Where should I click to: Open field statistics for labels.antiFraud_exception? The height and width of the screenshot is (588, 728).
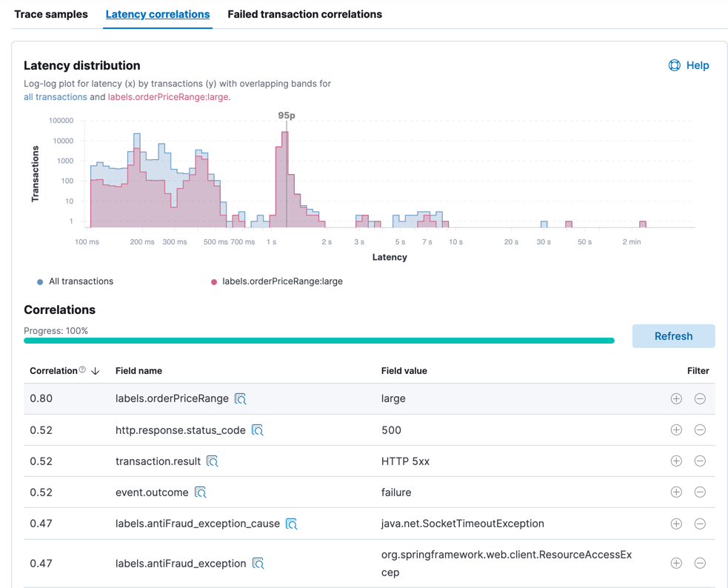[x=258, y=563]
